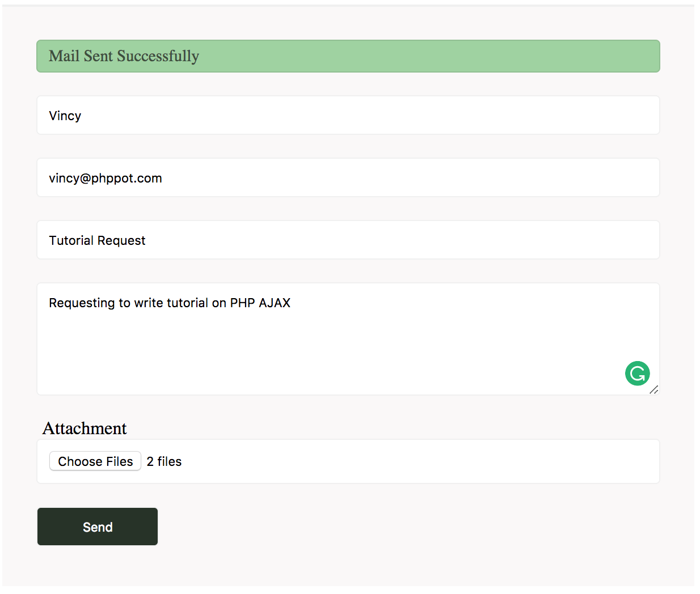Screen dimensions: 700x594
Task: Click the green success message text
Action: click(124, 56)
